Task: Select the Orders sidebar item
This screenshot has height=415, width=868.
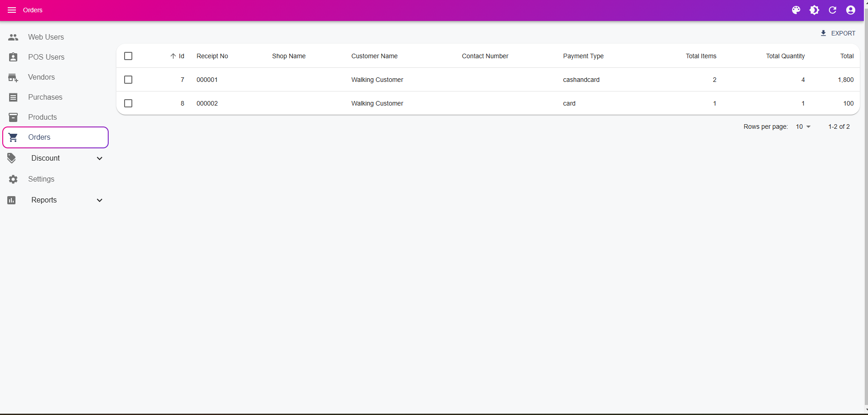Action: pyautogui.click(x=55, y=137)
